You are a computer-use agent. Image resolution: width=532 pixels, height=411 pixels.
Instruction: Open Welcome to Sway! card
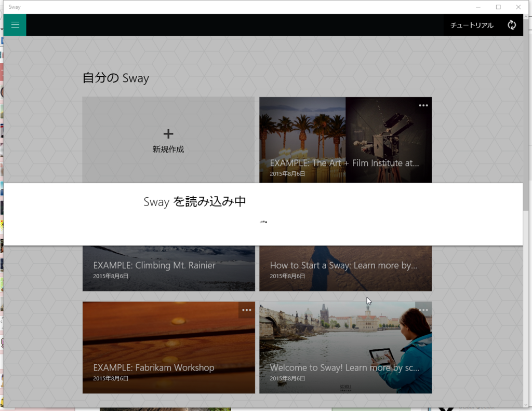pos(345,348)
